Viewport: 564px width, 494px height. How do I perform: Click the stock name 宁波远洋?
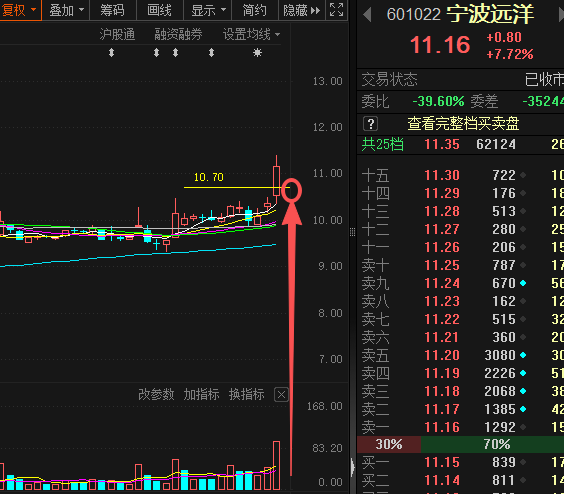click(490, 14)
